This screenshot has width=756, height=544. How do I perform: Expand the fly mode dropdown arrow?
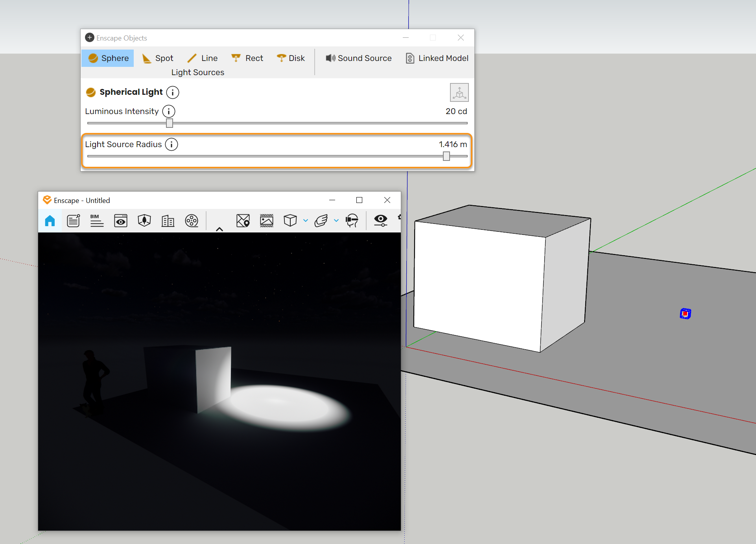coord(336,221)
